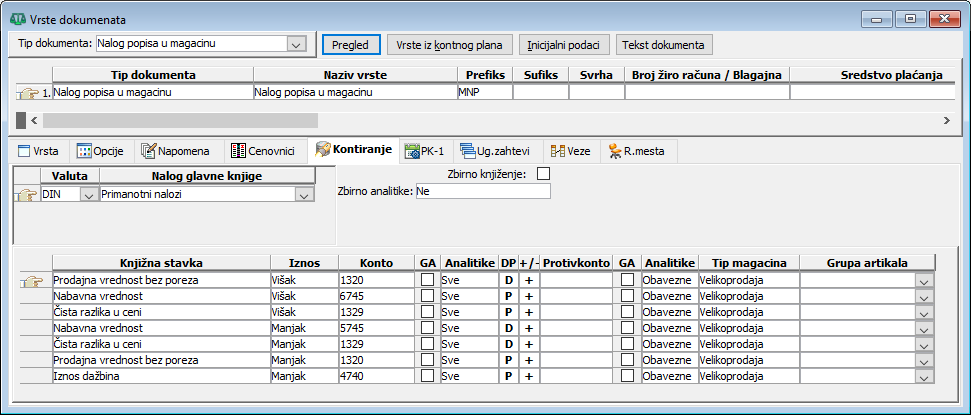Viewport: 971px width, 415px height.
Task: Click the Opcije tab icon
Action: [84, 151]
